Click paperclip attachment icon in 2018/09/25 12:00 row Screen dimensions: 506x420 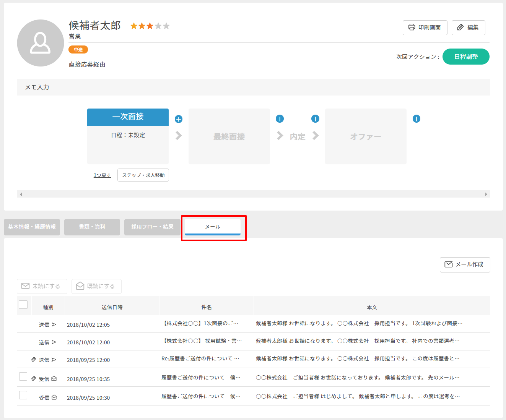(34, 360)
